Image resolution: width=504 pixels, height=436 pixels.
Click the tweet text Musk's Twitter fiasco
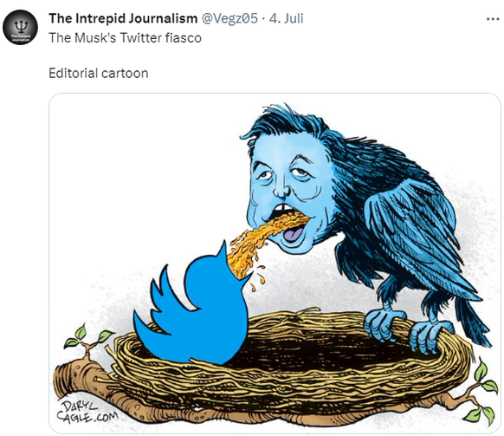pos(138,38)
